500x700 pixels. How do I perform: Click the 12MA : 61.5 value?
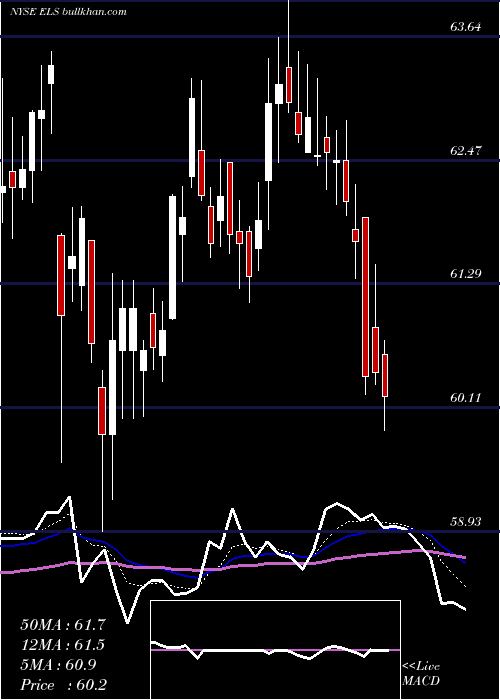[63, 645]
